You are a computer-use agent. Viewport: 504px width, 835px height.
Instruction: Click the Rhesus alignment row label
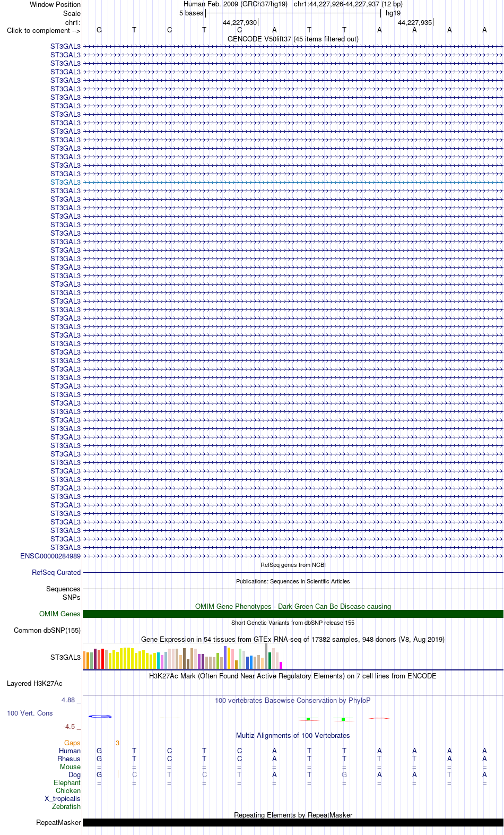(x=69, y=759)
